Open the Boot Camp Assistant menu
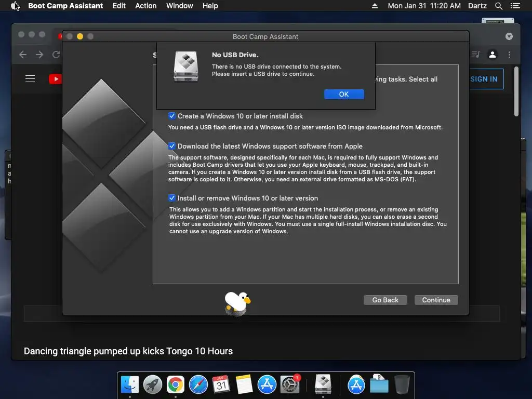Image resolution: width=532 pixels, height=399 pixels. [x=65, y=6]
